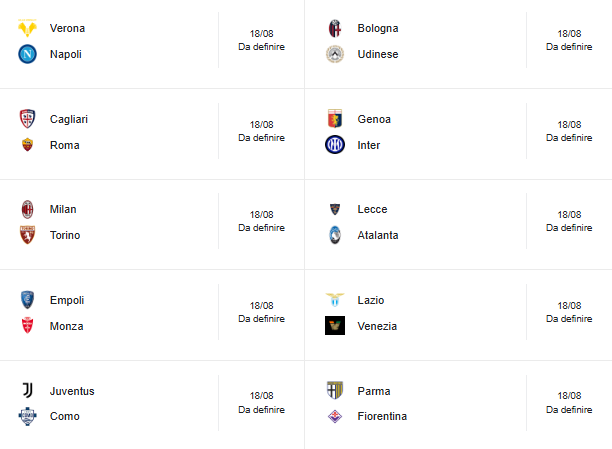This screenshot has height=449, width=612.
Task: Click the Como team name
Action: coord(64,416)
